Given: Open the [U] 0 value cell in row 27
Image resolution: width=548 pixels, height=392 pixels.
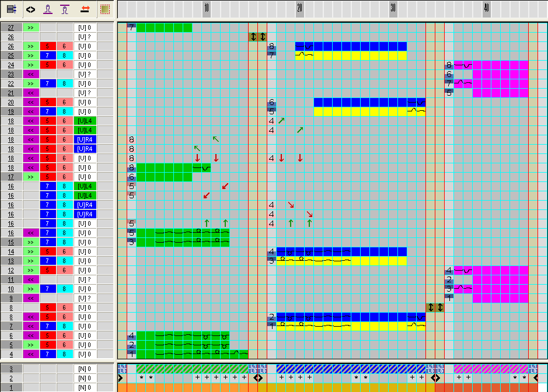Looking at the screenshot, I should [x=85, y=27].
